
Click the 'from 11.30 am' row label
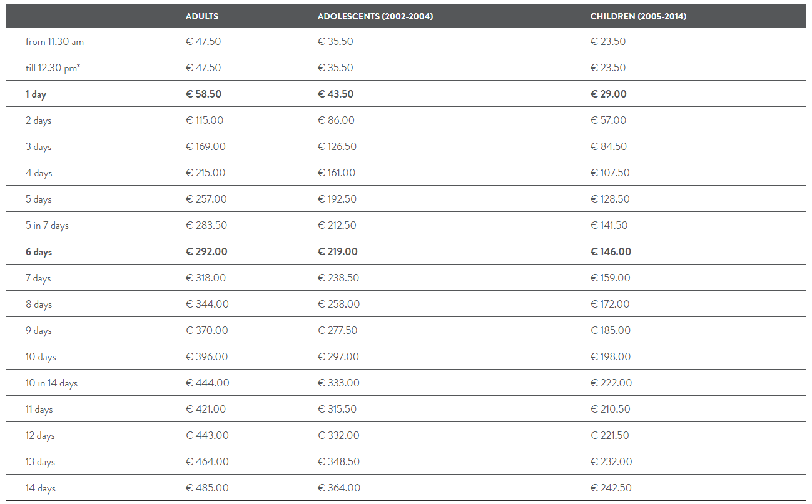54,42
